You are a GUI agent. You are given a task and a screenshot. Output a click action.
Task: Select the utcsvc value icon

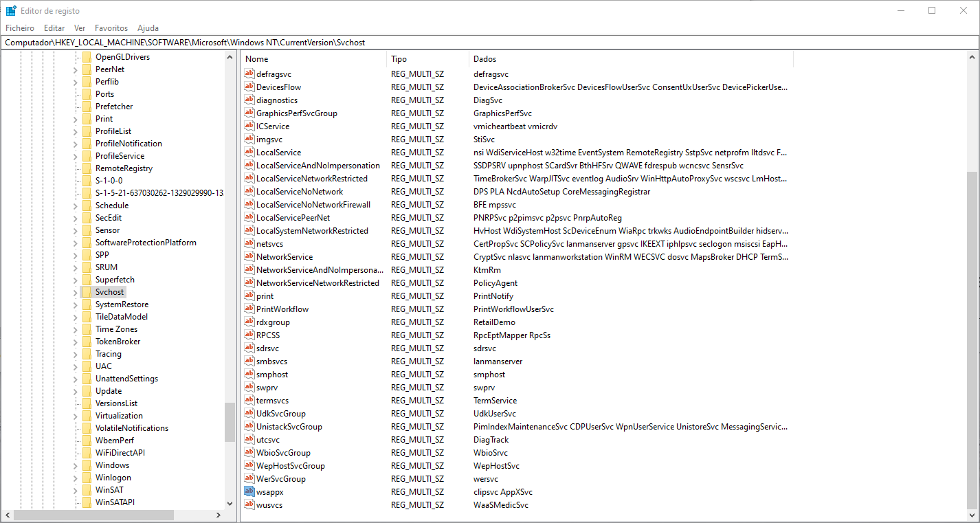(x=249, y=440)
